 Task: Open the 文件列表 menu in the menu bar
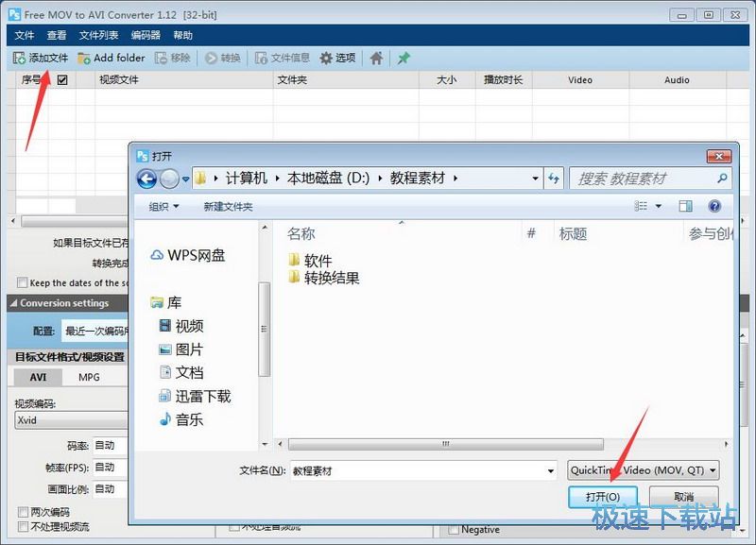98,35
